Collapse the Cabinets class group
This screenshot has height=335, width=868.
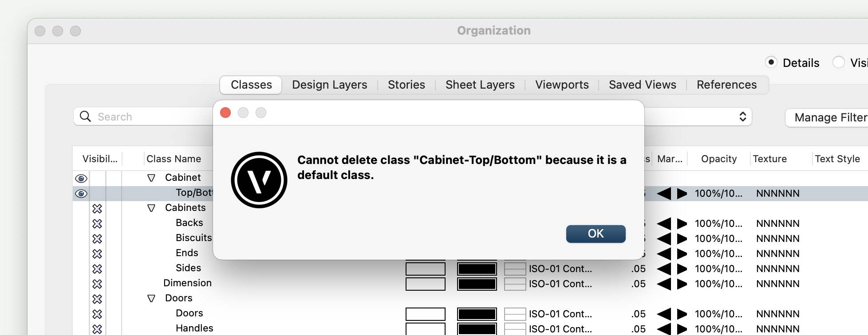coord(151,208)
